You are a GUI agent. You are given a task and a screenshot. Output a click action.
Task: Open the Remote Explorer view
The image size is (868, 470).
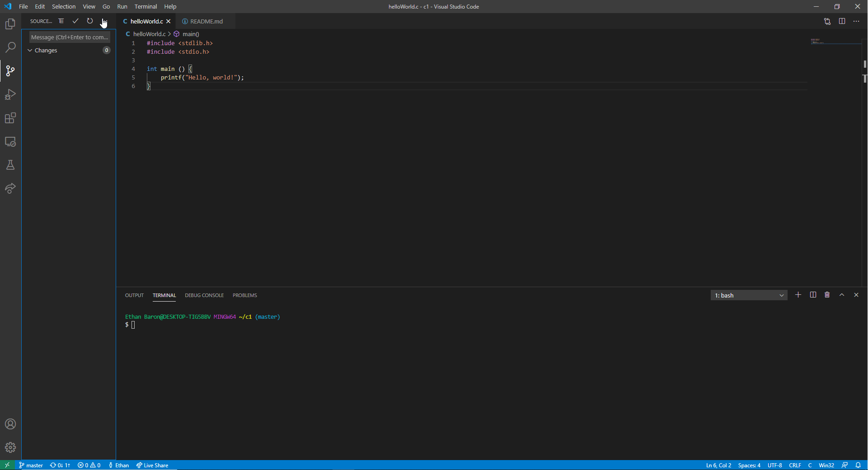pyautogui.click(x=10, y=142)
